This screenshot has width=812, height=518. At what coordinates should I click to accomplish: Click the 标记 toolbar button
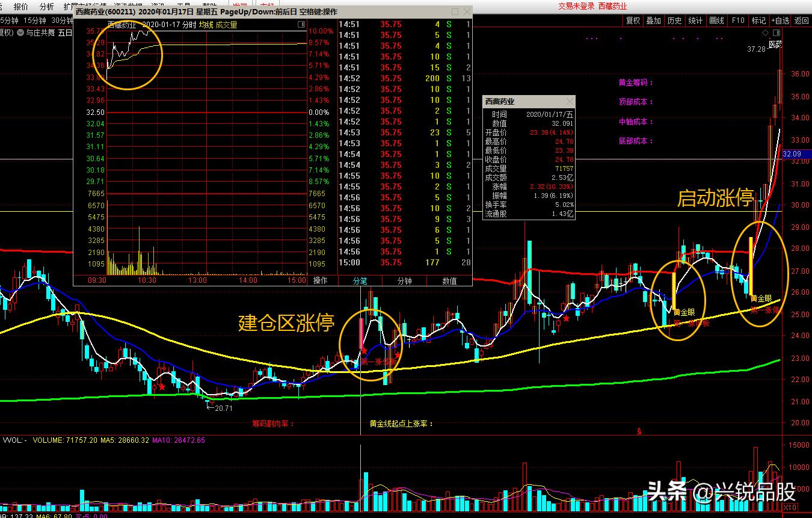(x=758, y=20)
